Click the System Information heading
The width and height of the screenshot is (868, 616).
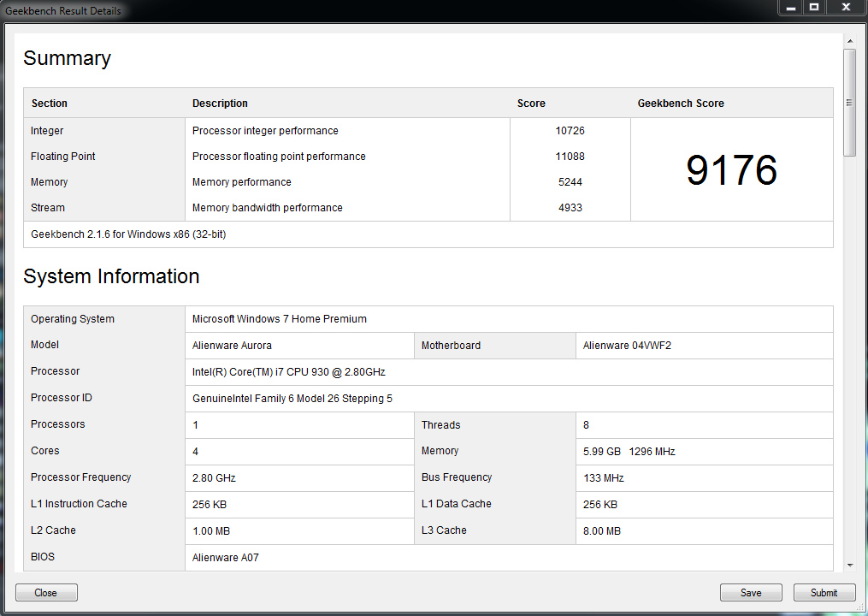pos(111,276)
